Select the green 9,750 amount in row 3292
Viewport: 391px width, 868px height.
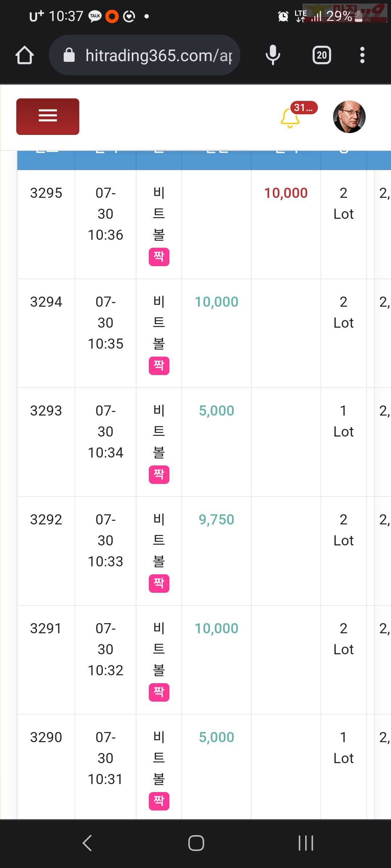216,520
